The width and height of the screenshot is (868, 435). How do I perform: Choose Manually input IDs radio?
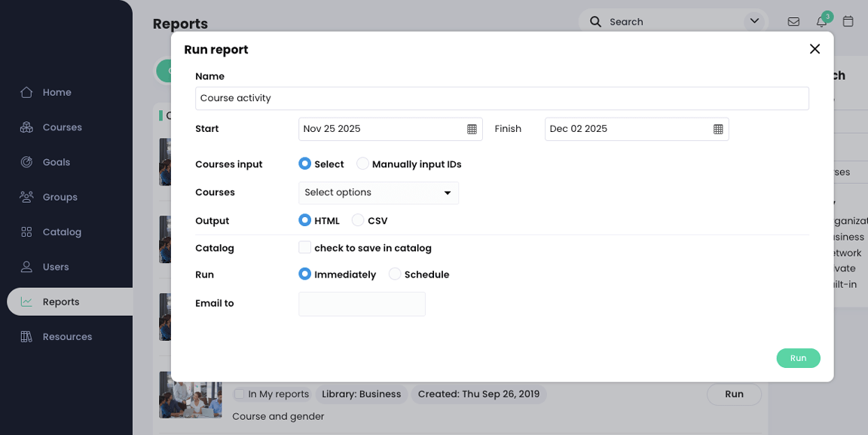tap(362, 164)
